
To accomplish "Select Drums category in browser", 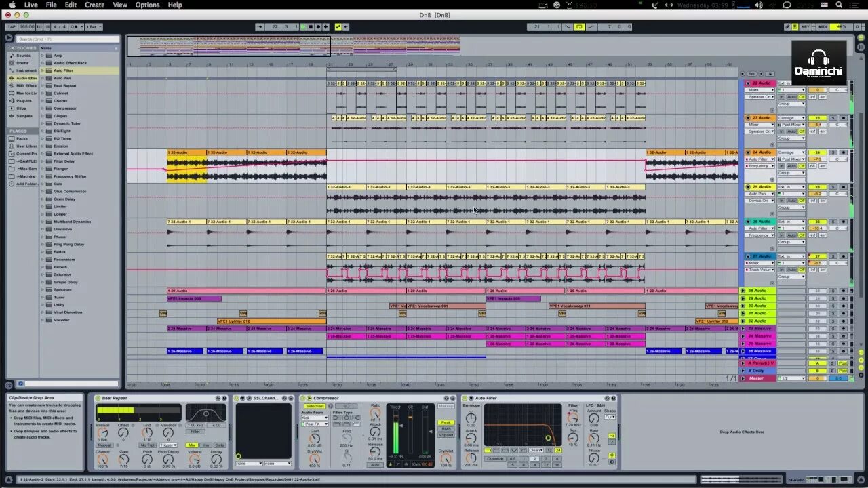I will (22, 63).
